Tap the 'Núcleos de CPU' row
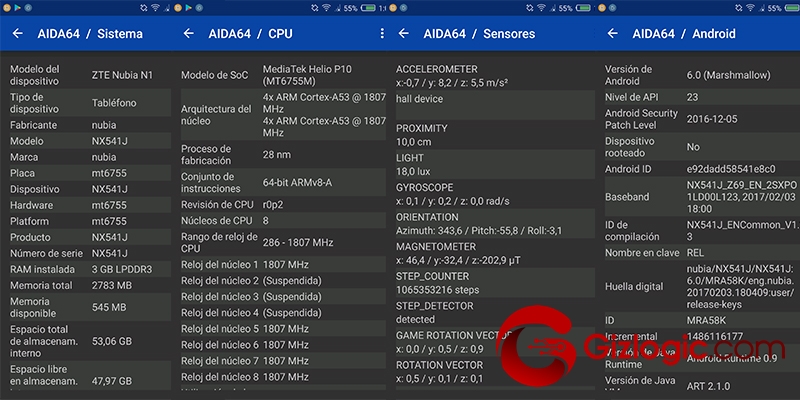The width and height of the screenshot is (800, 400). 283,220
